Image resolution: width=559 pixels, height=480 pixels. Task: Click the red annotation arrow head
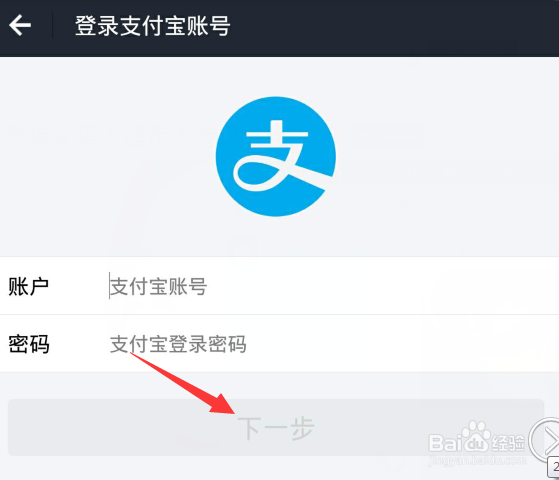coord(223,404)
